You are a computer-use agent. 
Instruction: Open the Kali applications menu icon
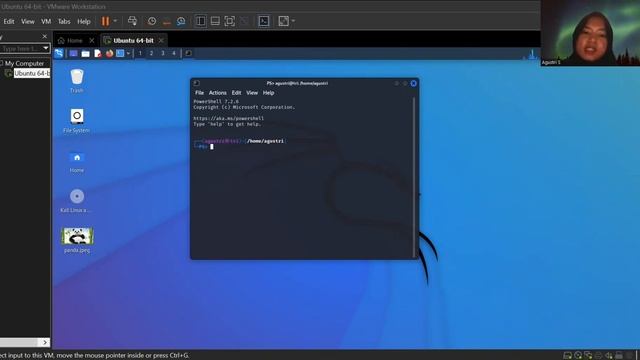[x=59, y=53]
